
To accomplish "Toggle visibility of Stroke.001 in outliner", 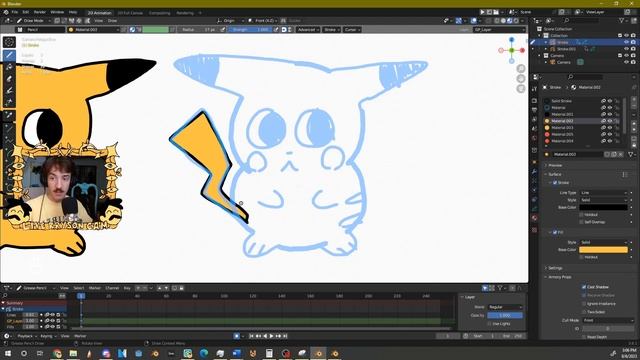I will coord(626,49).
